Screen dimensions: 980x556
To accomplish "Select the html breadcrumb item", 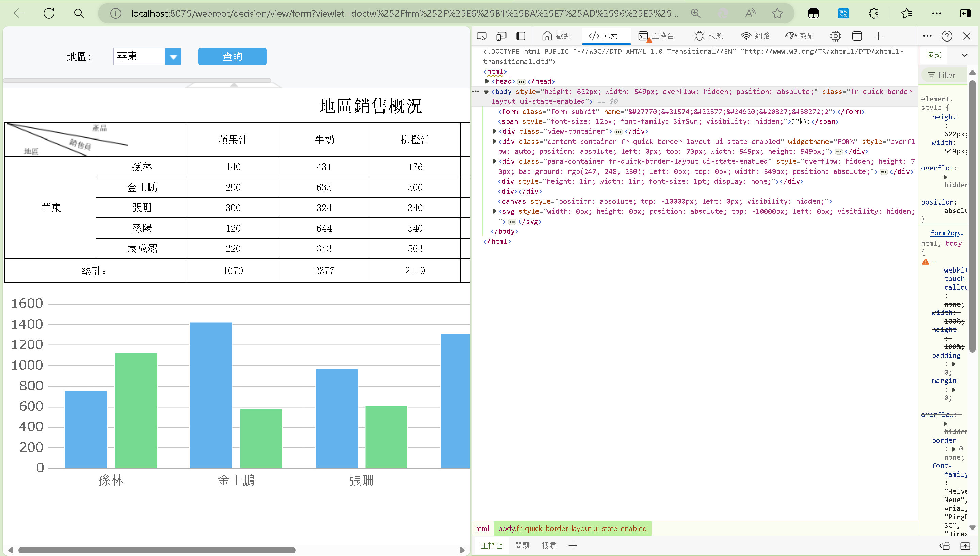I will [482, 528].
